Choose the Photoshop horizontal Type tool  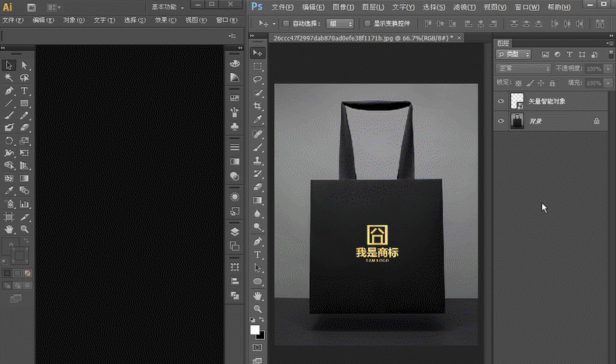(x=257, y=255)
